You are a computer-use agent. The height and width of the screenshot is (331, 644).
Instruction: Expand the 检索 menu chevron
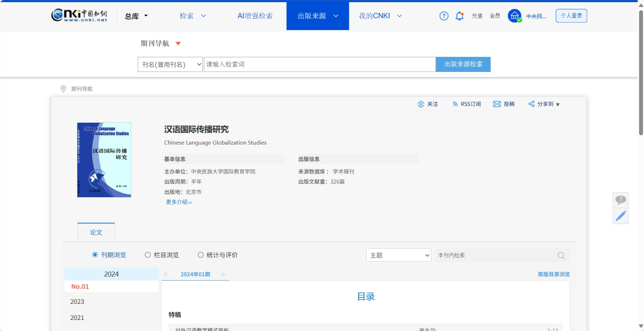pyautogui.click(x=203, y=16)
